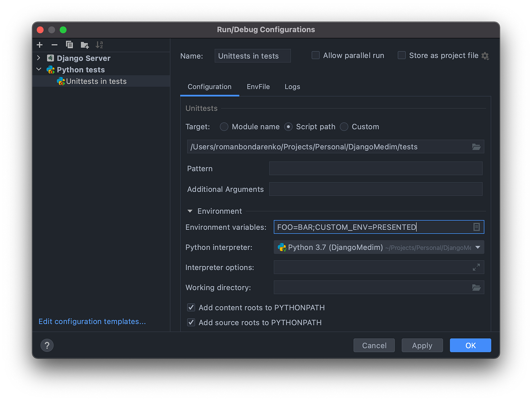
Task: Select the Module name target option
Action: [224, 127]
